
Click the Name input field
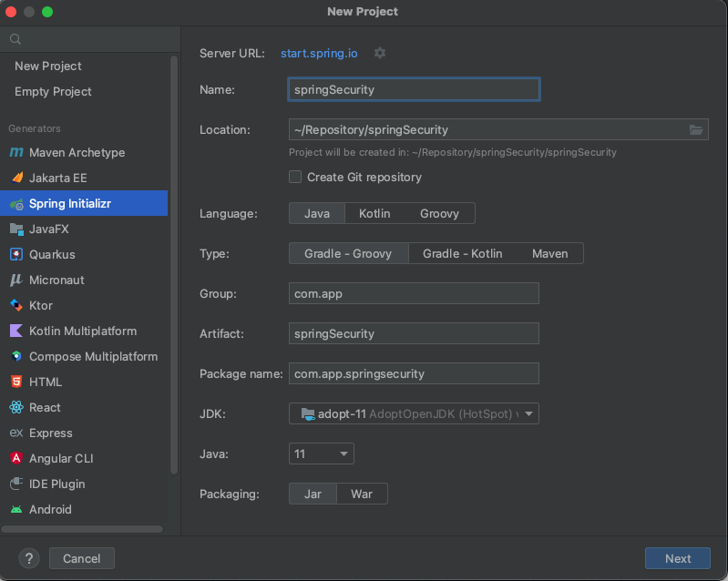click(x=414, y=89)
